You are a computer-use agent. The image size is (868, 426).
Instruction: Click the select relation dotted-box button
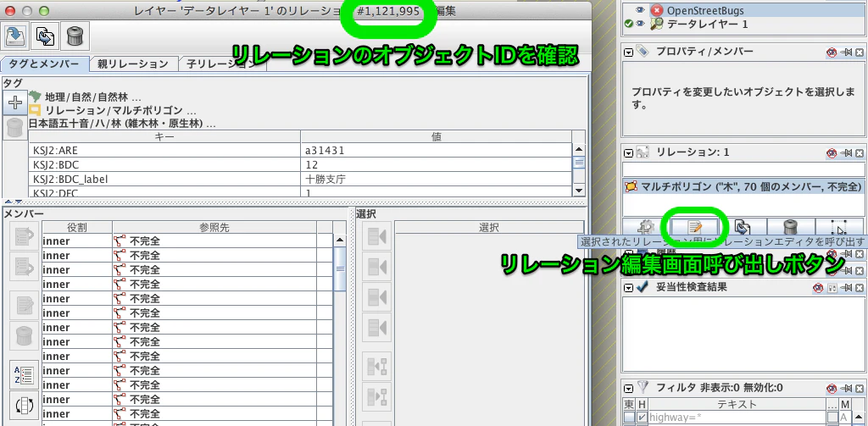[x=839, y=227]
